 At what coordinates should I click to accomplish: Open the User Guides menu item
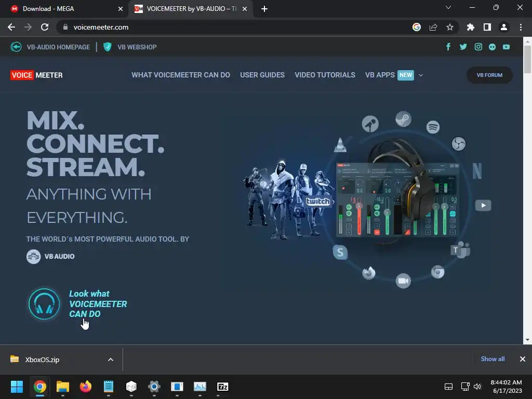[262, 75]
